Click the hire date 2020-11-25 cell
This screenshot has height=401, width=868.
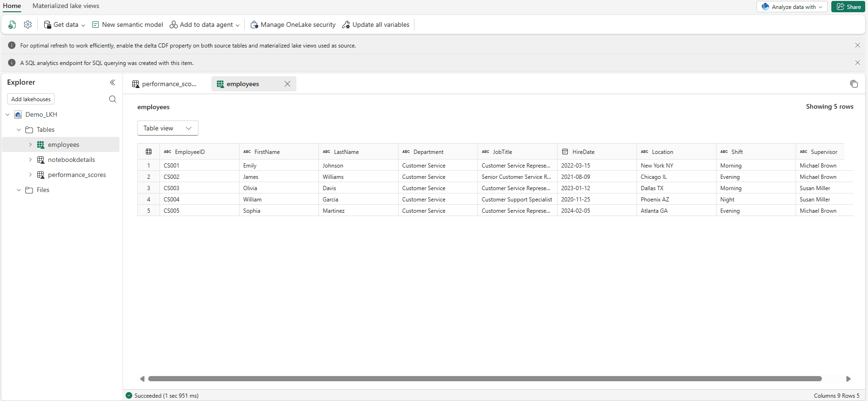597,199
